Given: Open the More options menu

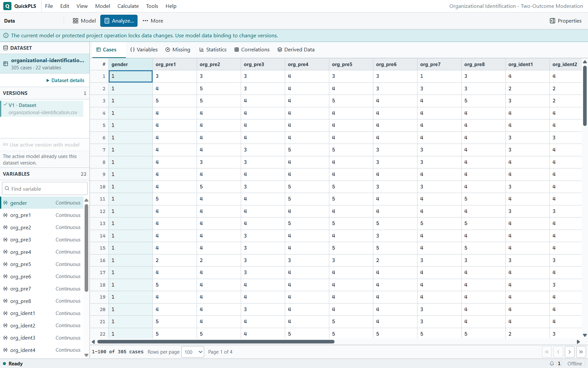Looking at the screenshot, I should pyautogui.click(x=153, y=21).
